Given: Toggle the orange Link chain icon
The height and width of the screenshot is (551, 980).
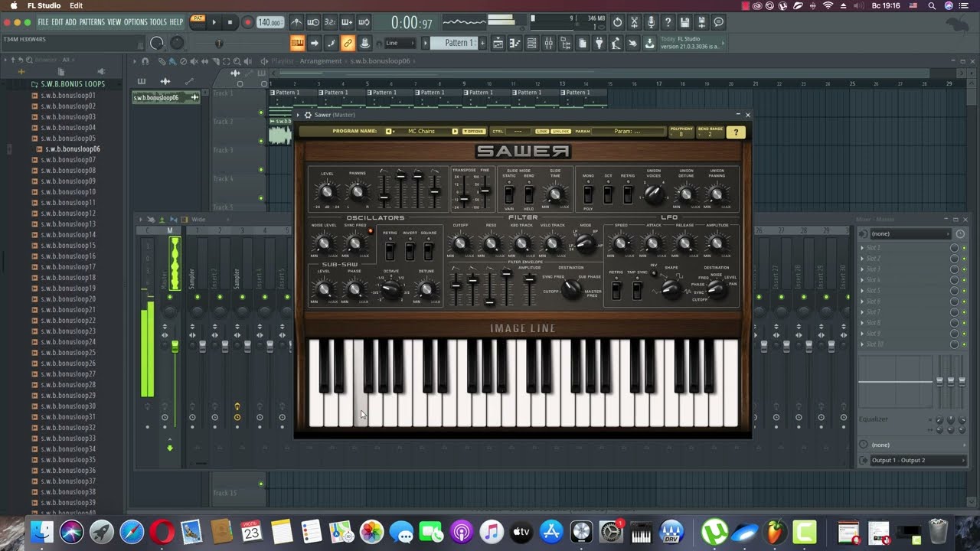Looking at the screenshot, I should [x=348, y=43].
